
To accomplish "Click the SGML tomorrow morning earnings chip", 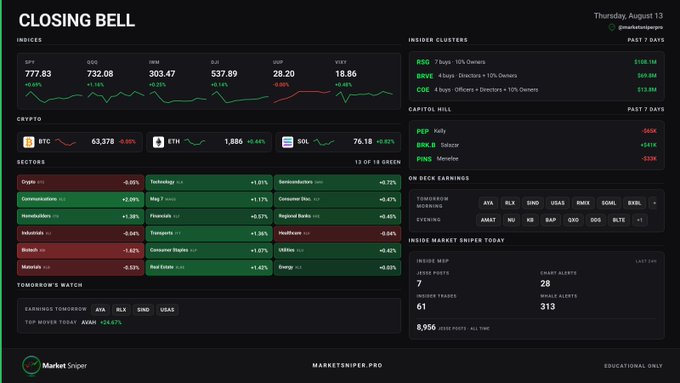I will pyautogui.click(x=608, y=203).
